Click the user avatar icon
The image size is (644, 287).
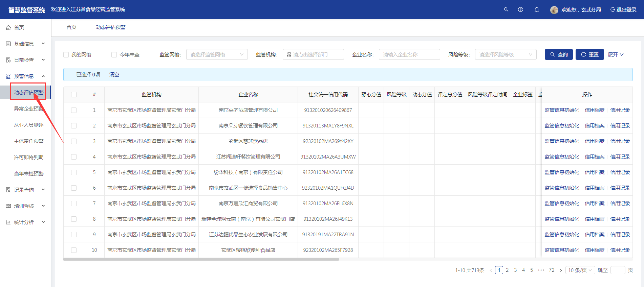(554, 10)
